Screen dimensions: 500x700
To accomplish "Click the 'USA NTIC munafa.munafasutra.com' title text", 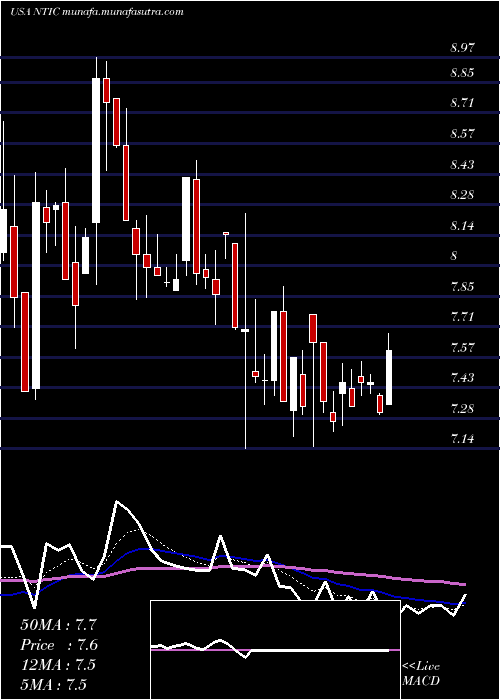I will [x=97, y=12].
